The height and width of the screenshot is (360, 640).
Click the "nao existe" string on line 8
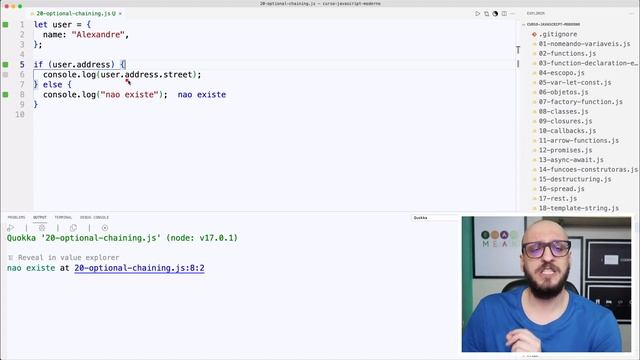[129, 95]
